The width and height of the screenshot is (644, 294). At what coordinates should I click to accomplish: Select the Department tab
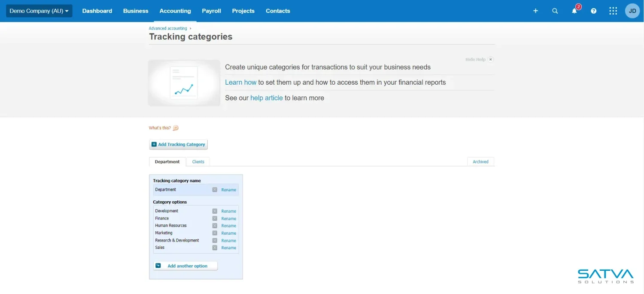pos(167,162)
